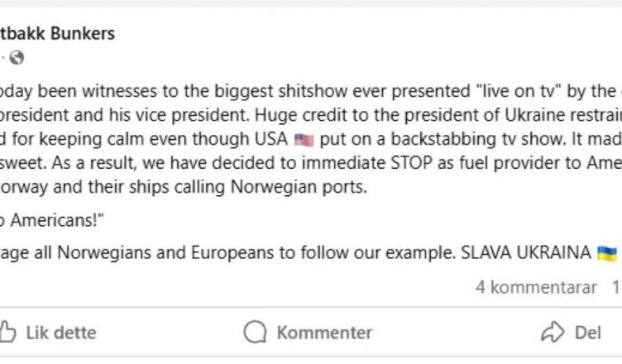The height and width of the screenshot is (364, 622).
Task: Like the post via Lik dette
Action: tap(61, 333)
